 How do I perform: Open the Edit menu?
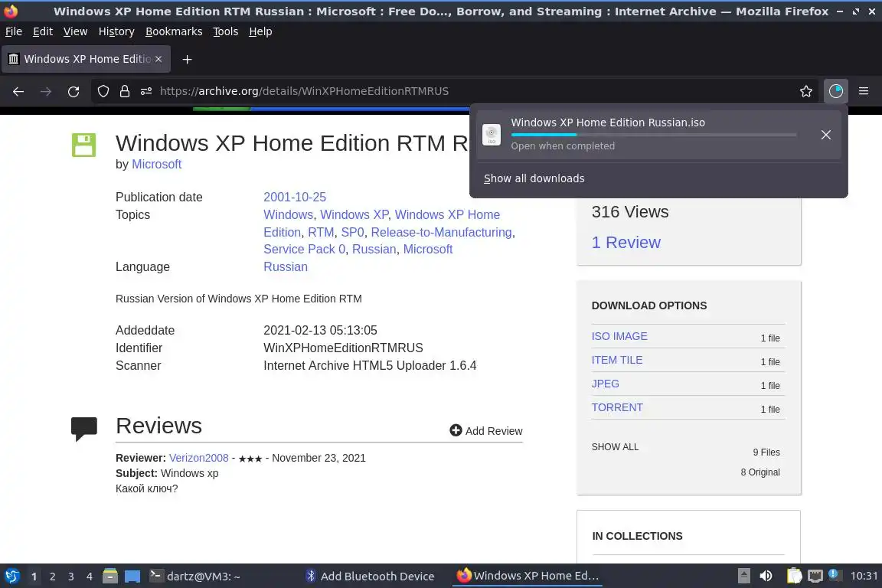click(x=43, y=31)
